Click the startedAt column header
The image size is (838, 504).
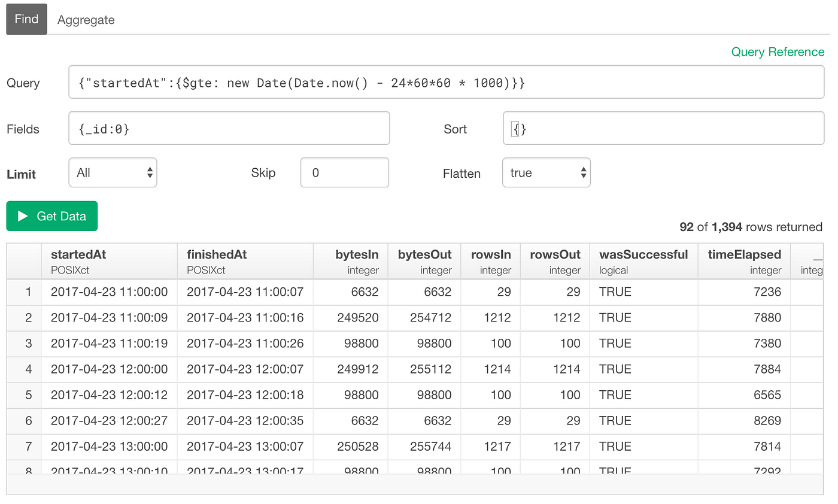(78, 254)
